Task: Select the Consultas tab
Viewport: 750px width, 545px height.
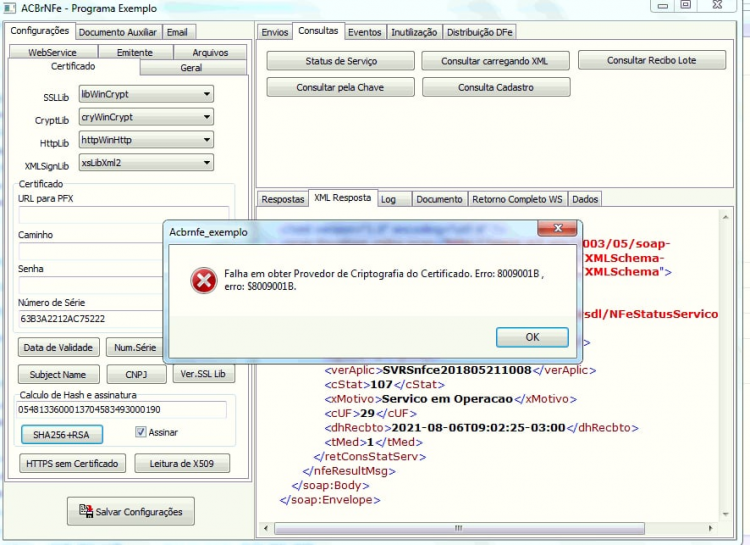Action: [x=318, y=31]
